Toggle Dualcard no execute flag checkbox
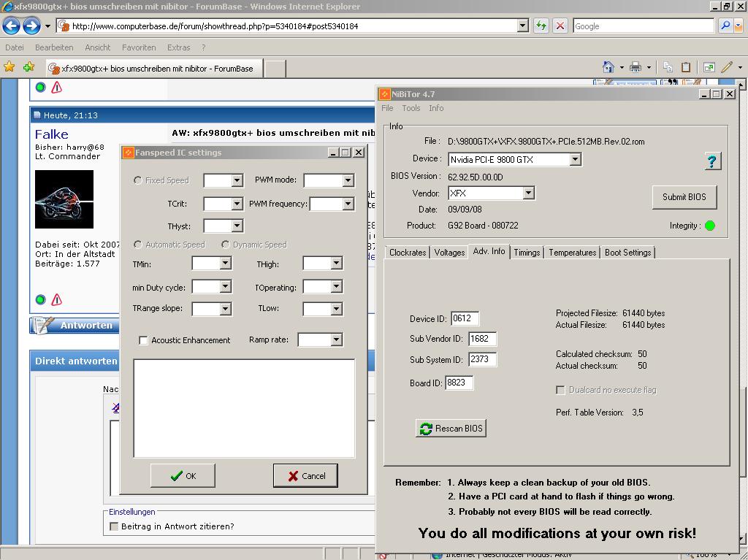The width and height of the screenshot is (748, 560). point(560,390)
